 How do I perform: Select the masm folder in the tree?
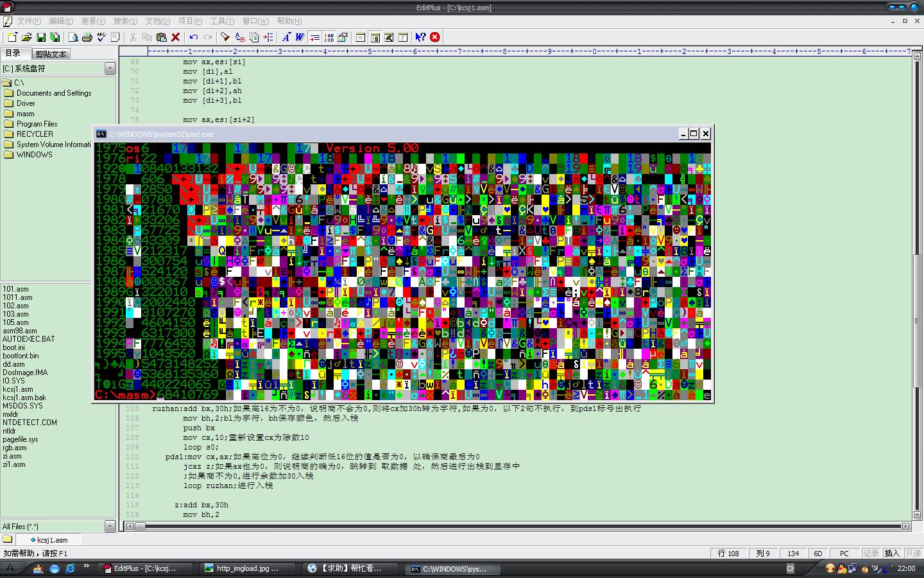click(26, 114)
